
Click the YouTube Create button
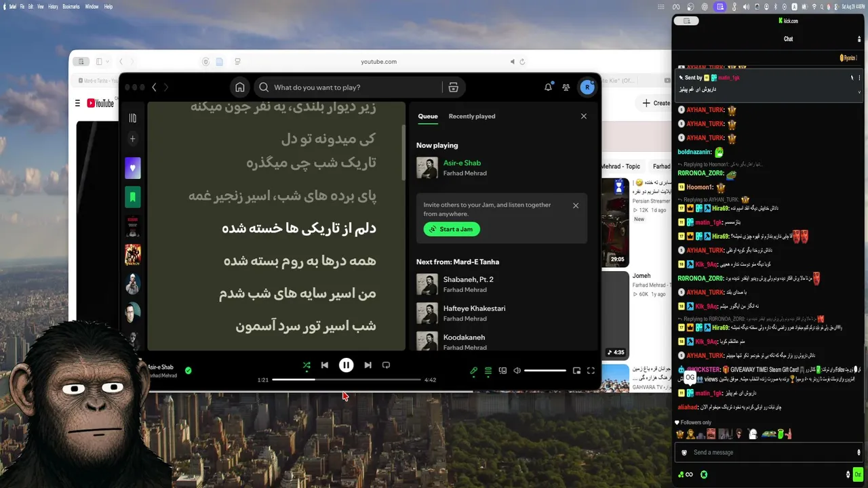(656, 103)
